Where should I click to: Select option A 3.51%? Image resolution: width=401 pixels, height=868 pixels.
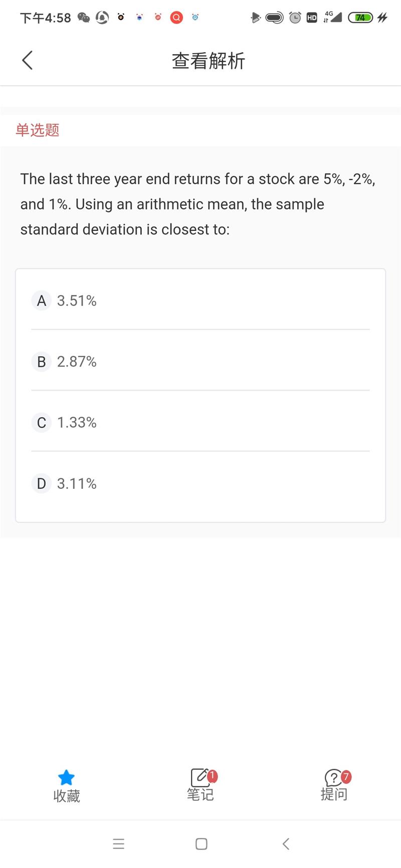(200, 301)
